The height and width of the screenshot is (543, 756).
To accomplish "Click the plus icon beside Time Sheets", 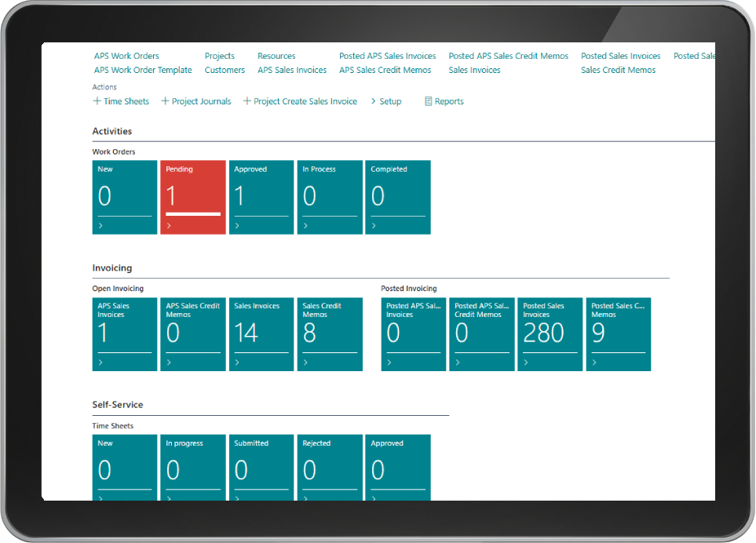I will [x=97, y=101].
